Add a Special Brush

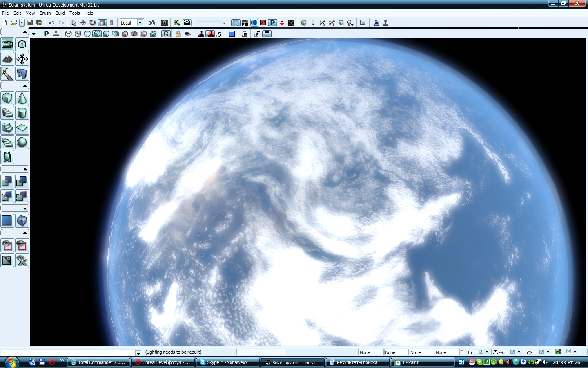coord(7,221)
